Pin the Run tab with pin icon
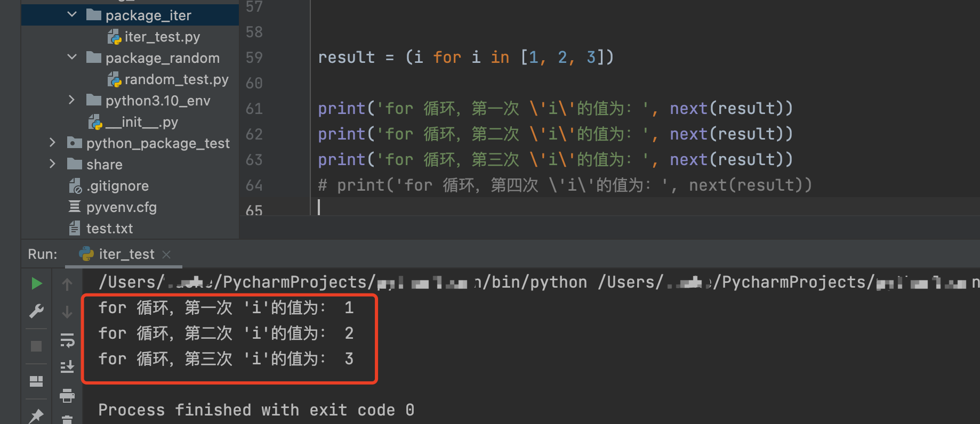The width and height of the screenshot is (980, 424). (x=36, y=416)
